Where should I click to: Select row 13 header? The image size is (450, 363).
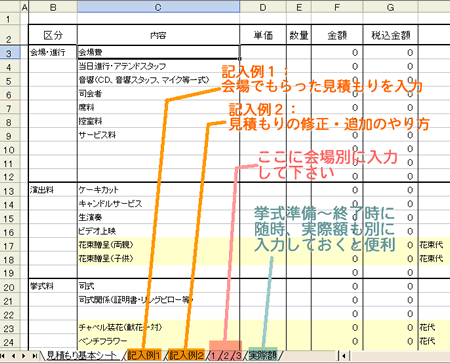(x=9, y=191)
